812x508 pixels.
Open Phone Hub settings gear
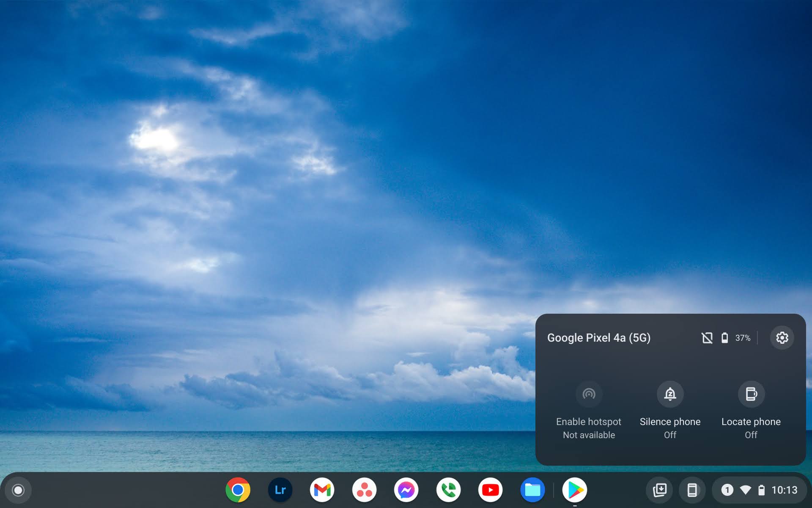[782, 337]
